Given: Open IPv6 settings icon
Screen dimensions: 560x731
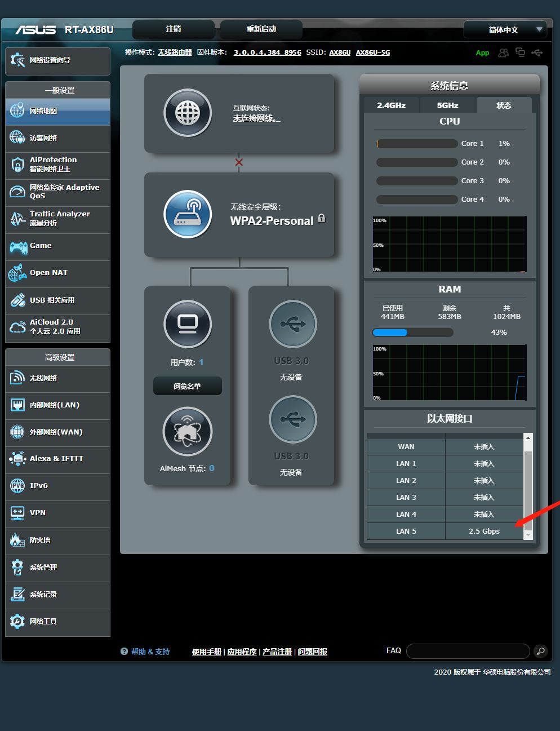Looking at the screenshot, I should pos(17,486).
